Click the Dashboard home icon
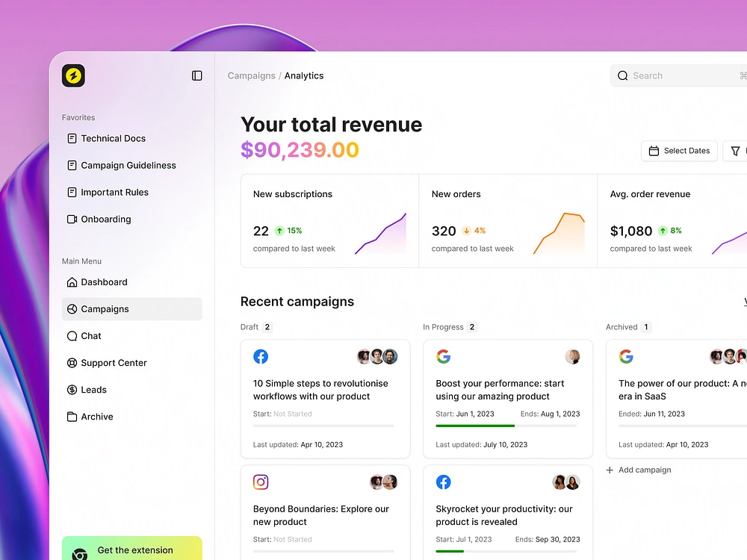The image size is (747, 560). (x=72, y=282)
